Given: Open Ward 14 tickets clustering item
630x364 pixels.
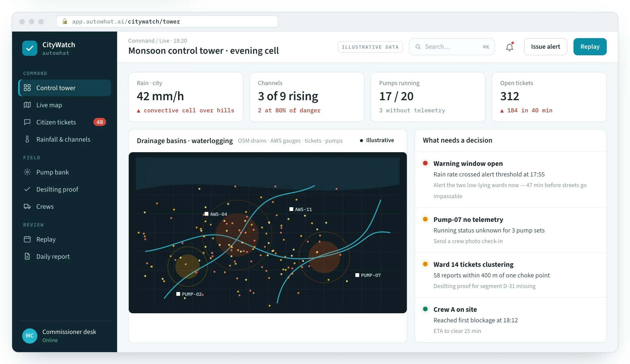Looking at the screenshot, I should coord(510,275).
